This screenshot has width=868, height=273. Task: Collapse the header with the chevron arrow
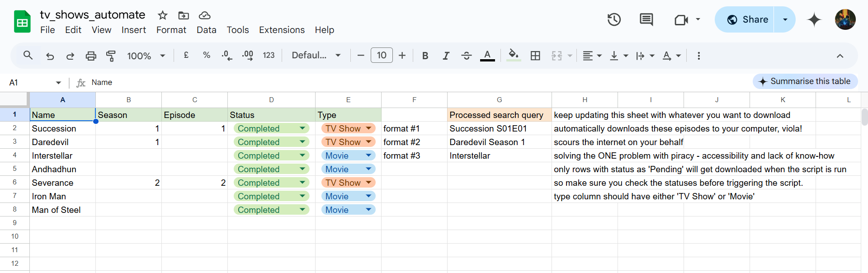840,56
